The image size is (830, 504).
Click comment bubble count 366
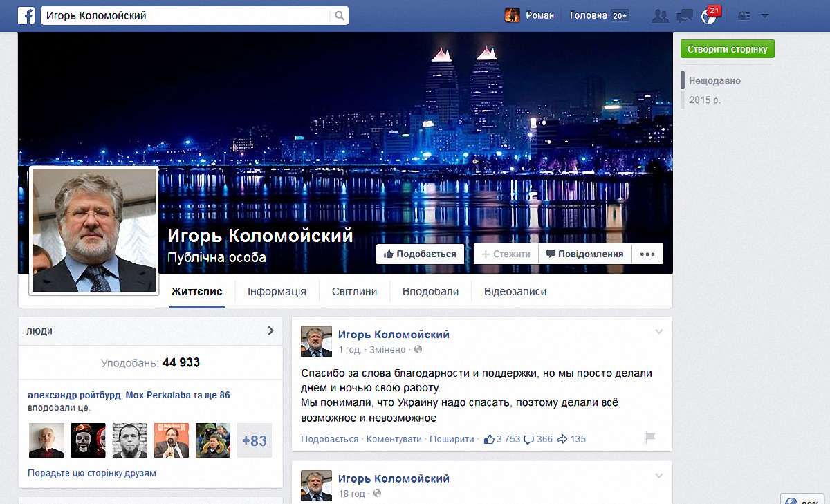(x=538, y=439)
